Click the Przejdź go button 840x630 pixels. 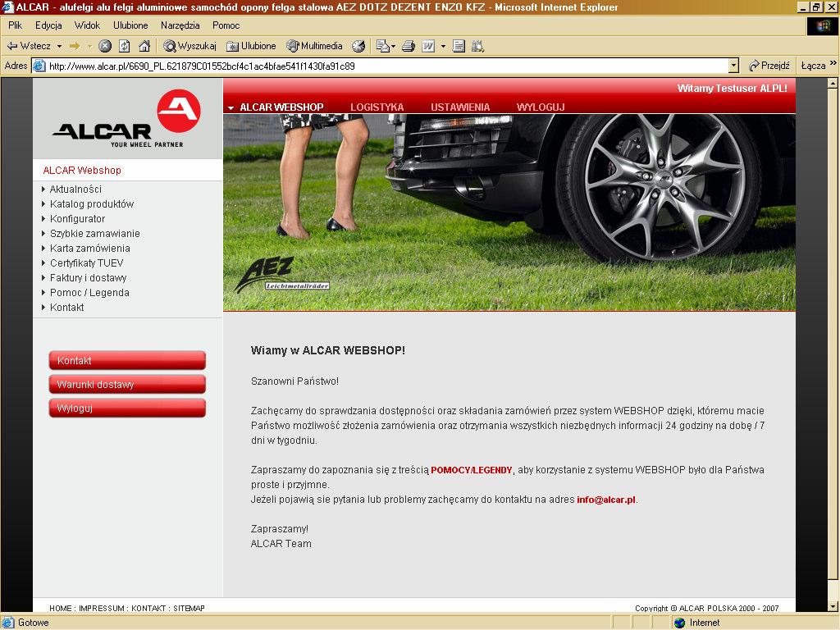click(769, 66)
